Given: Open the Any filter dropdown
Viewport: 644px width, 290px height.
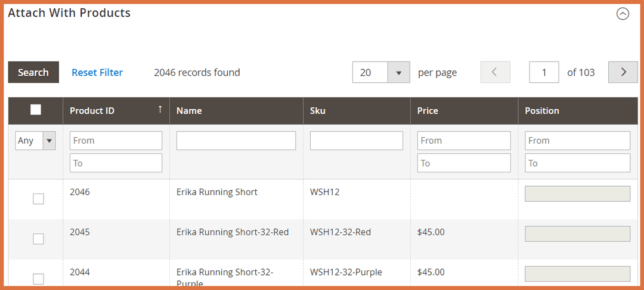Looking at the screenshot, I should coord(35,141).
